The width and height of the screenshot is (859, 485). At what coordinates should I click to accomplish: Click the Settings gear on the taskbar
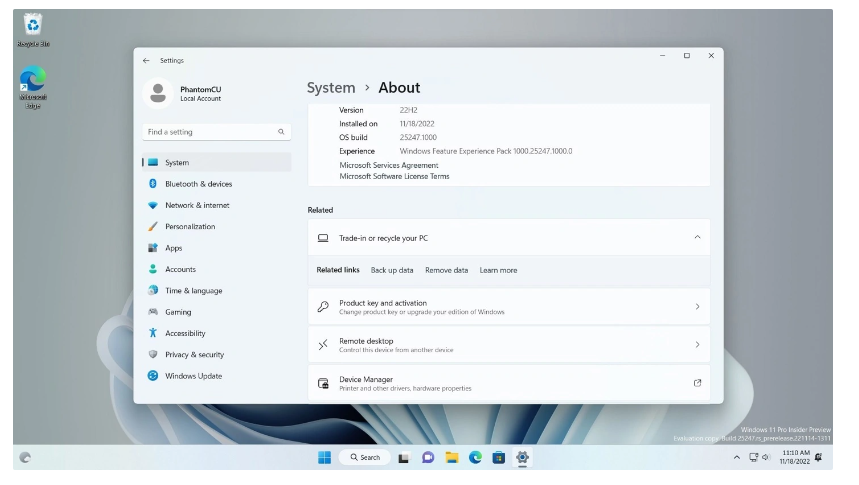pos(522,458)
